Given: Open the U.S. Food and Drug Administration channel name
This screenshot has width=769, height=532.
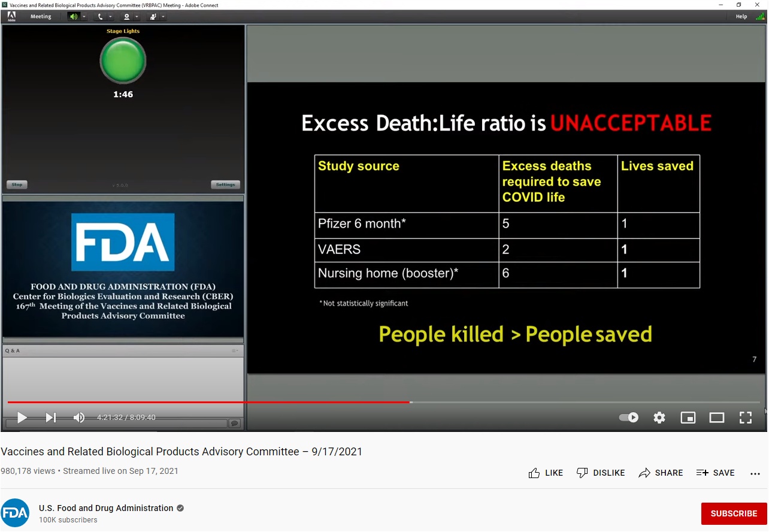Looking at the screenshot, I should point(106,508).
